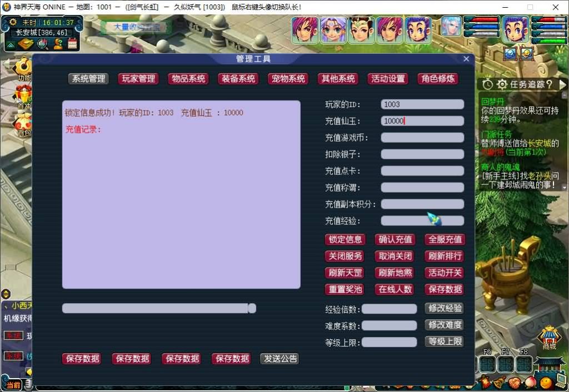Click the 刷新地煞 button
Image resolution: width=569 pixels, height=392 pixels.
395,273
